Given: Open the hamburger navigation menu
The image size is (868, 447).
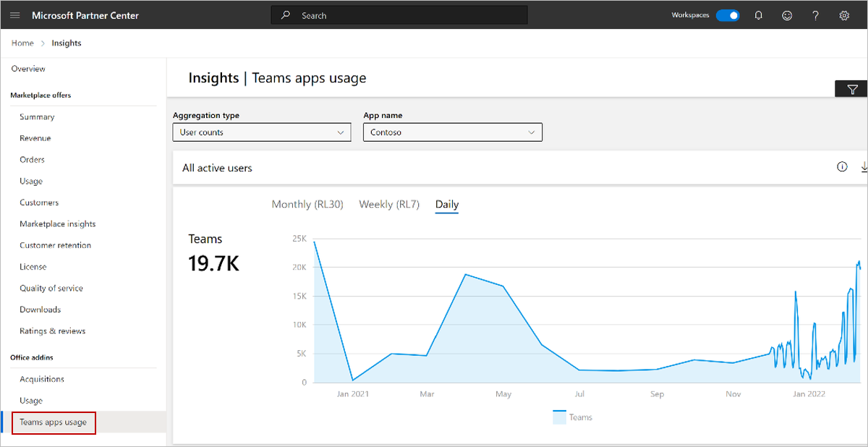Looking at the screenshot, I should [x=15, y=15].
